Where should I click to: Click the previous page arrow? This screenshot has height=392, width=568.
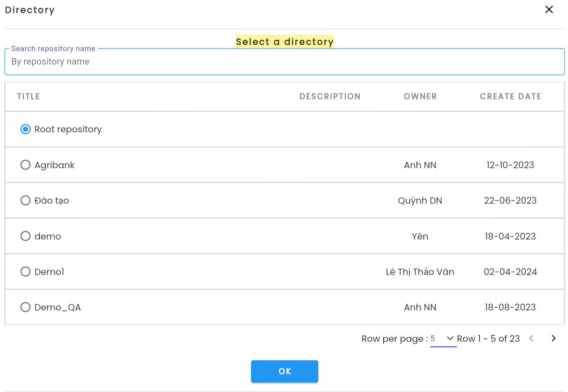pyautogui.click(x=531, y=339)
